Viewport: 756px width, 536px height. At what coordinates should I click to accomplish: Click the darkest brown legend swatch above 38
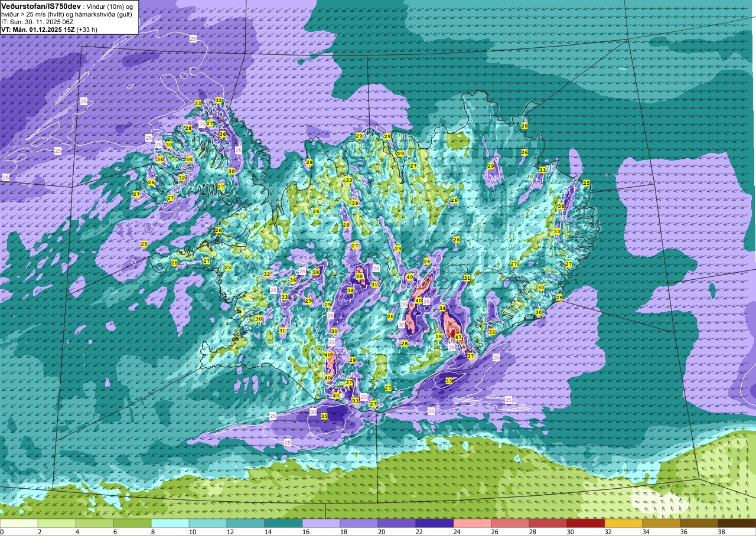coord(737,524)
